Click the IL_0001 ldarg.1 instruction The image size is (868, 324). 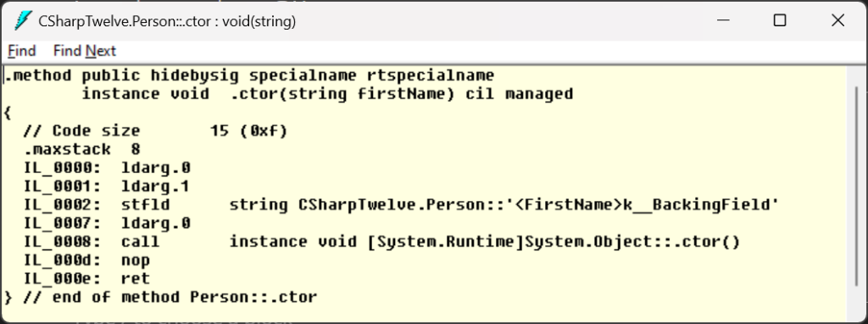click(x=108, y=187)
